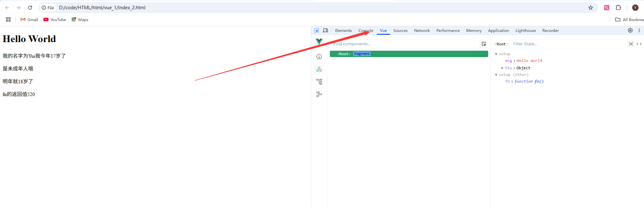644x207 pixels.
Task: Switch to the Recorder tab
Action: click(550, 31)
